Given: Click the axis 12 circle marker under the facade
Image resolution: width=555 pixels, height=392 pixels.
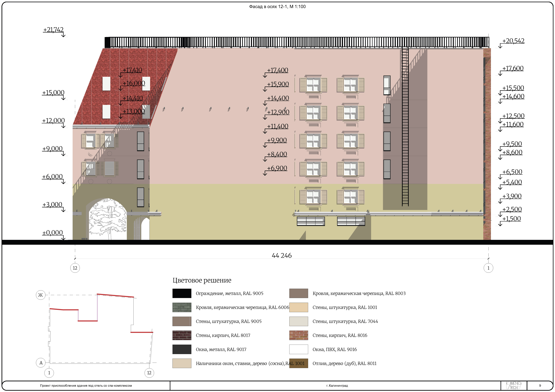Looking at the screenshot, I should coord(75,268).
